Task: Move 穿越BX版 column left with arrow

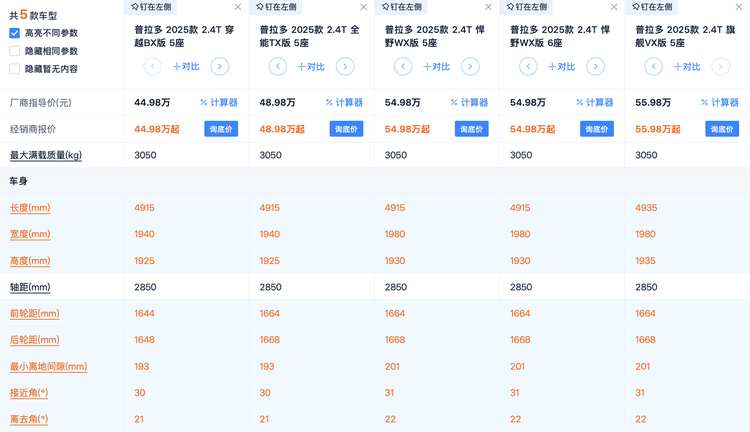Action: (152, 67)
